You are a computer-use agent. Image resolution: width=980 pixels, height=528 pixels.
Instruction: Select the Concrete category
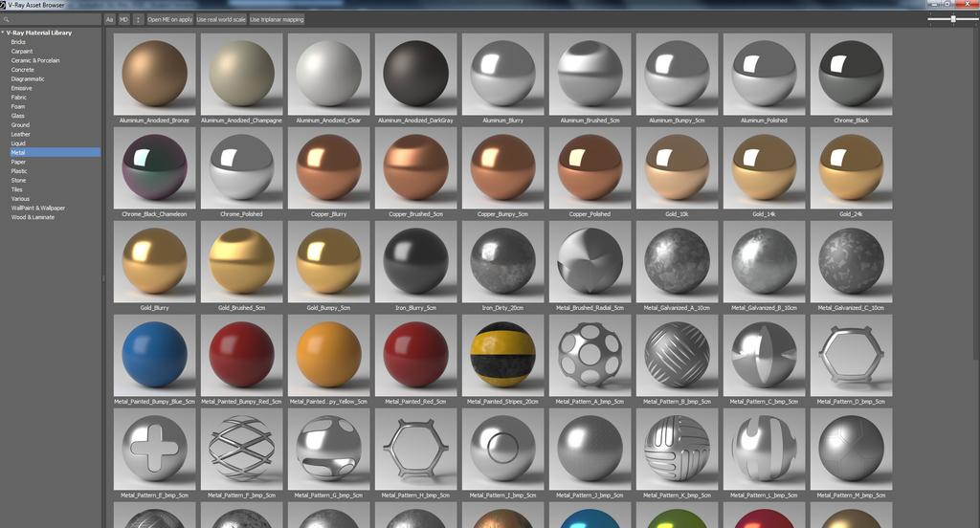point(23,70)
